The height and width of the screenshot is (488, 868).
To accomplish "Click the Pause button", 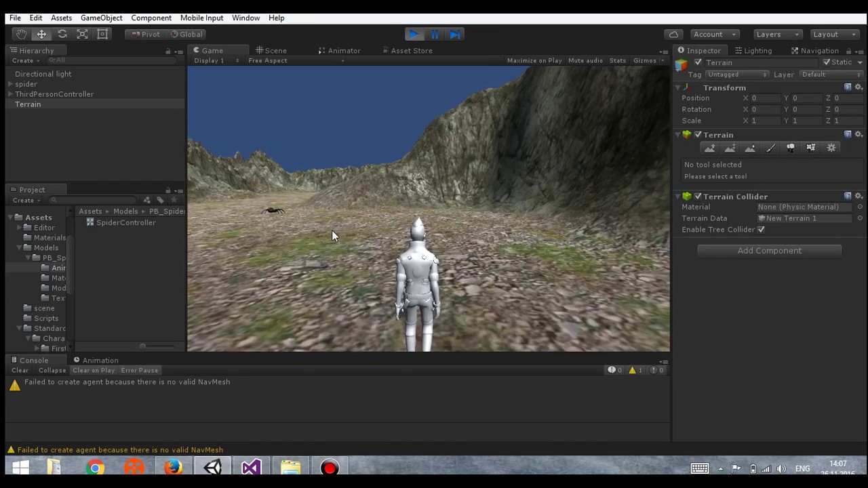I will (435, 34).
